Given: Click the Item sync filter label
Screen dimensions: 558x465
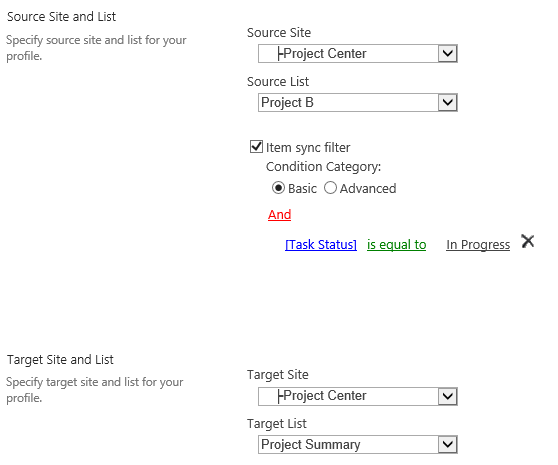Looking at the screenshot, I should [308, 147].
